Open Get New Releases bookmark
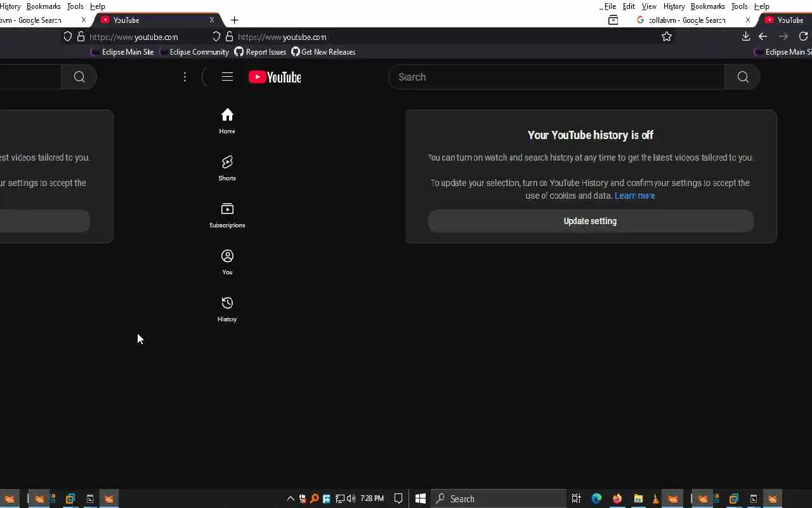 (323, 52)
